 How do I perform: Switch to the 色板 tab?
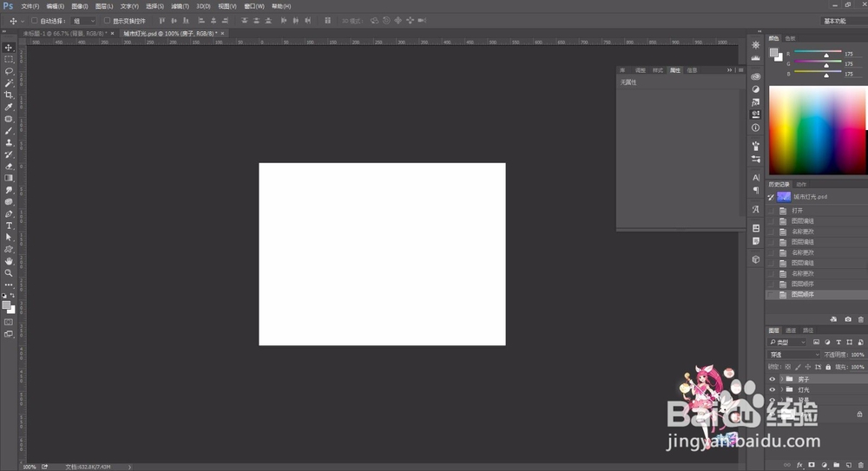coord(790,38)
